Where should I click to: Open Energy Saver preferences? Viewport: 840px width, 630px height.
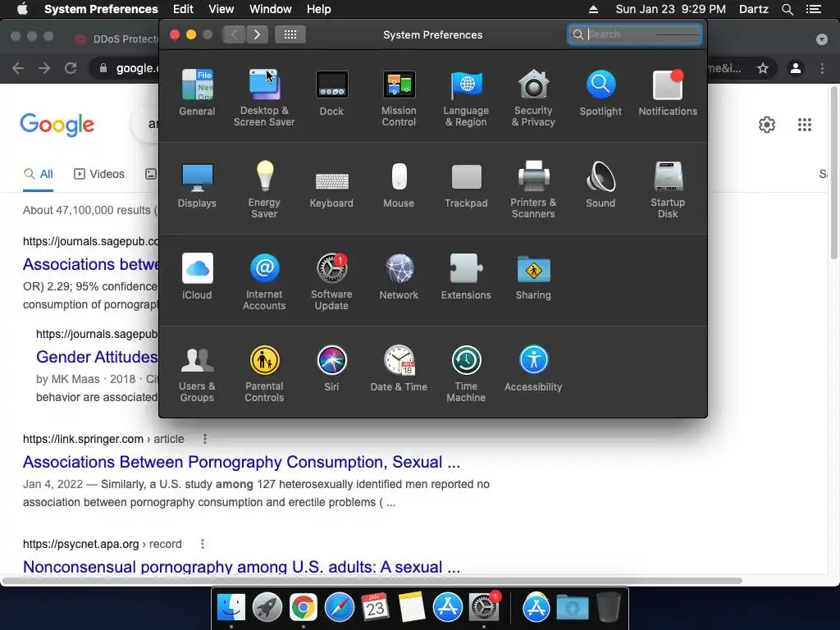click(x=264, y=189)
